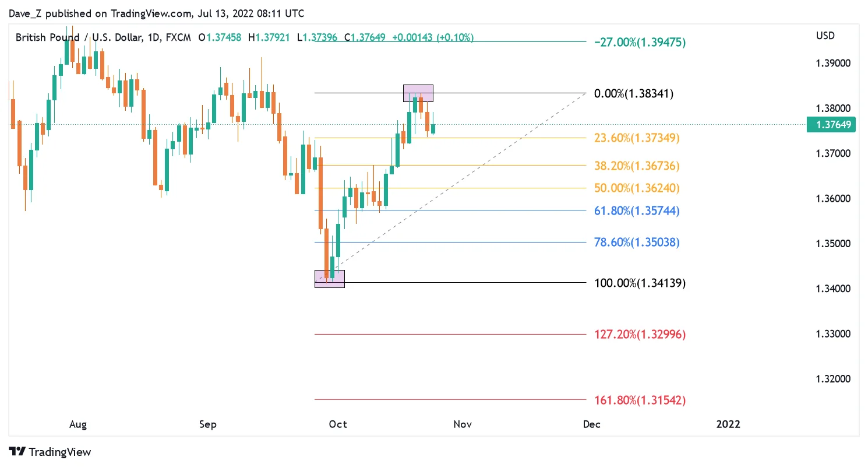Select the 100.00% (1.34139) level label
Screen dimensions: 868x467
click(640, 283)
